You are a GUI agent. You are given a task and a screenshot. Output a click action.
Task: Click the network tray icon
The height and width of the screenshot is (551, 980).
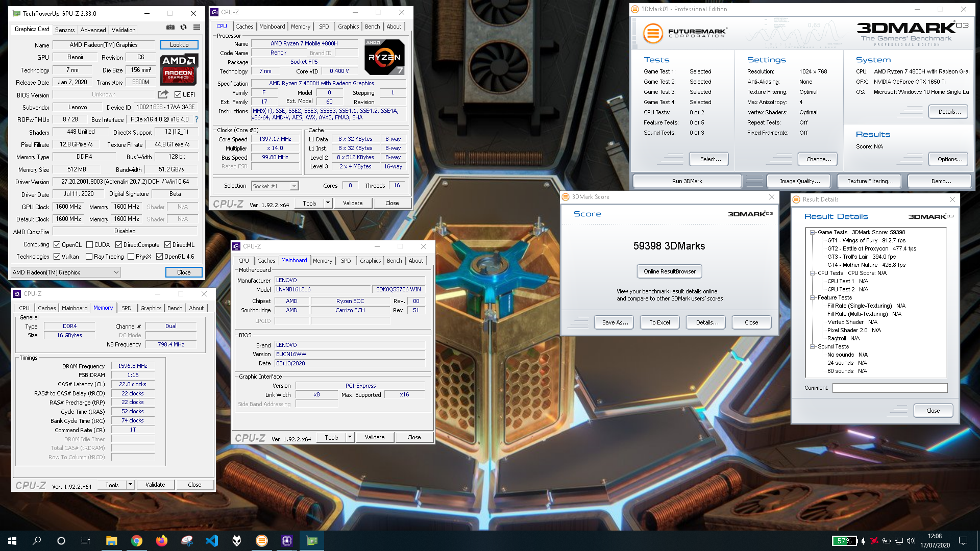tap(899, 541)
